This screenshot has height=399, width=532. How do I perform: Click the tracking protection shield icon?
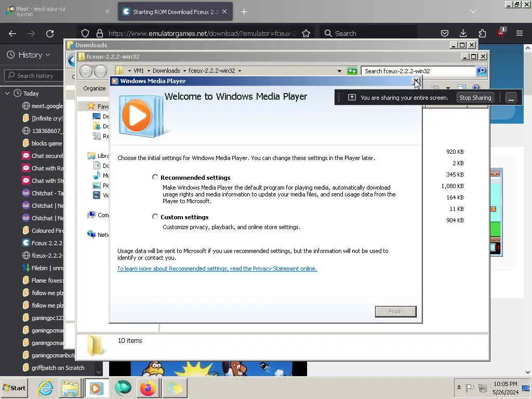[x=85, y=33]
